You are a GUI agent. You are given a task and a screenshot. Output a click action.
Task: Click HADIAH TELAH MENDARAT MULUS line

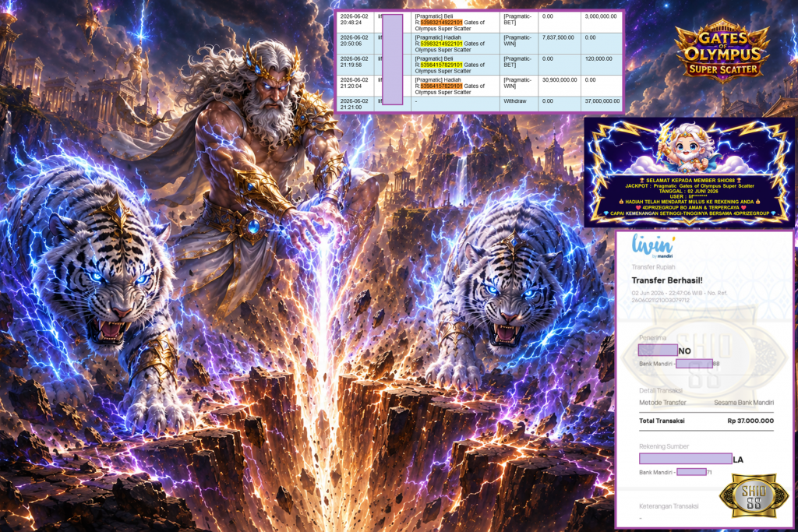(x=689, y=202)
